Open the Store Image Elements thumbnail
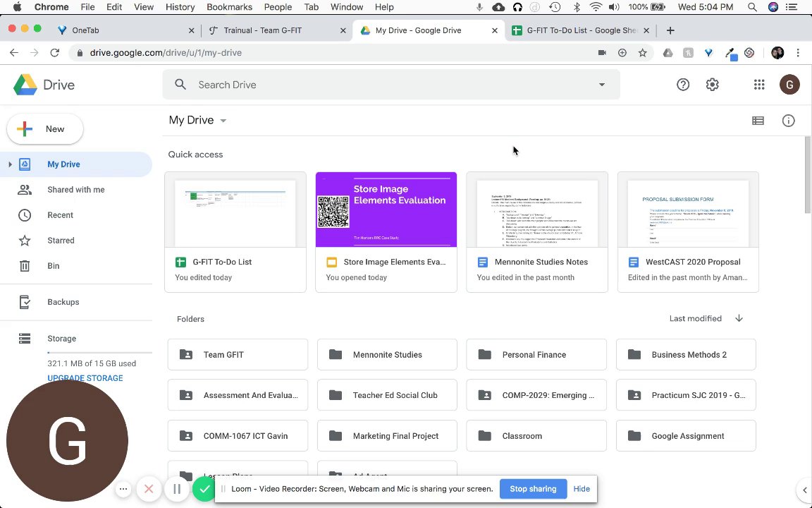Image resolution: width=812 pixels, height=508 pixels. point(386,210)
